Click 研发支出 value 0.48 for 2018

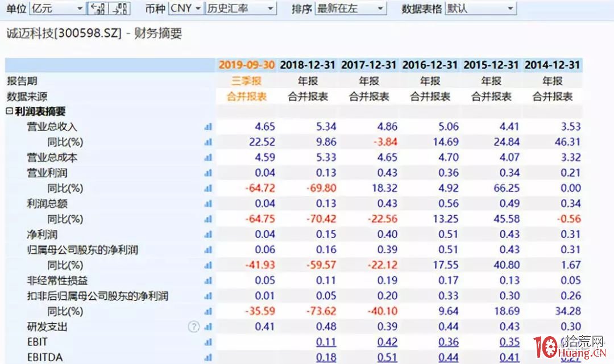326,327
